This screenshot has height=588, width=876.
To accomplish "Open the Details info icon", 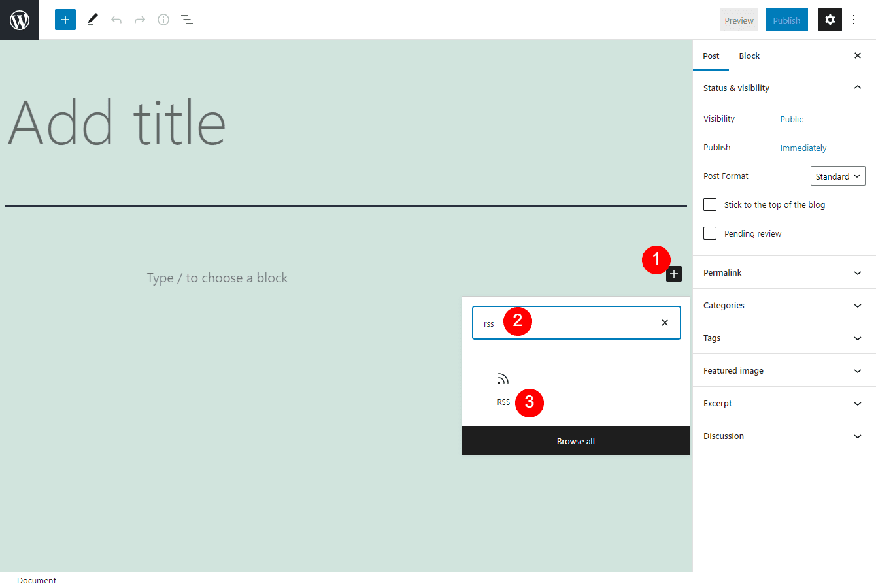I will [x=163, y=20].
